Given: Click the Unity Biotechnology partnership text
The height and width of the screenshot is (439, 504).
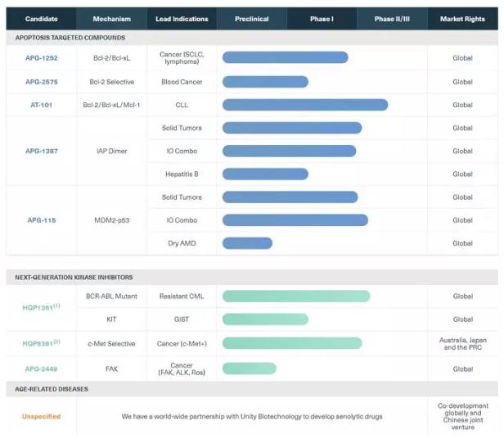Looking at the screenshot, I should [252, 416].
